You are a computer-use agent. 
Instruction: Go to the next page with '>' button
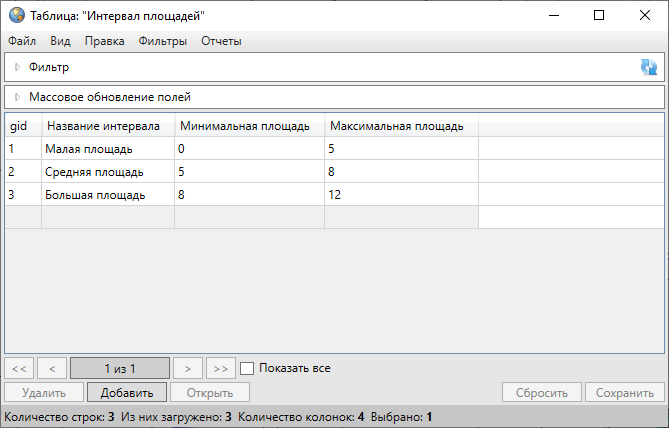click(187, 368)
